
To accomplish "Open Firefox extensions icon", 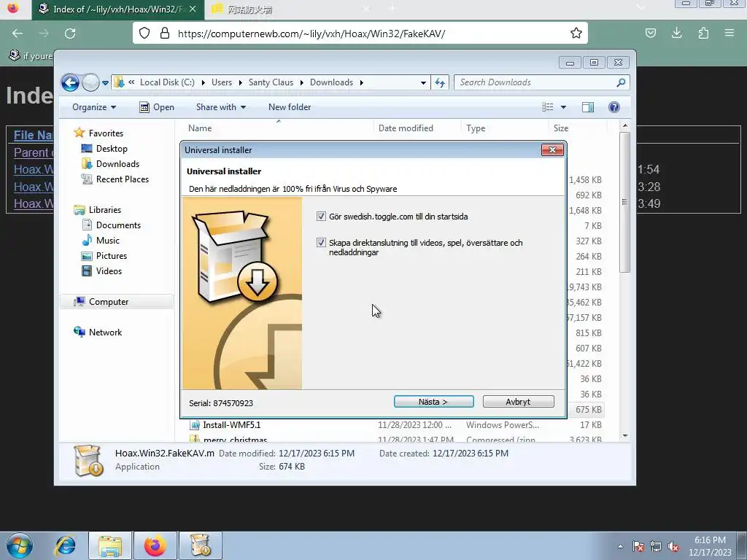I will [703, 33].
